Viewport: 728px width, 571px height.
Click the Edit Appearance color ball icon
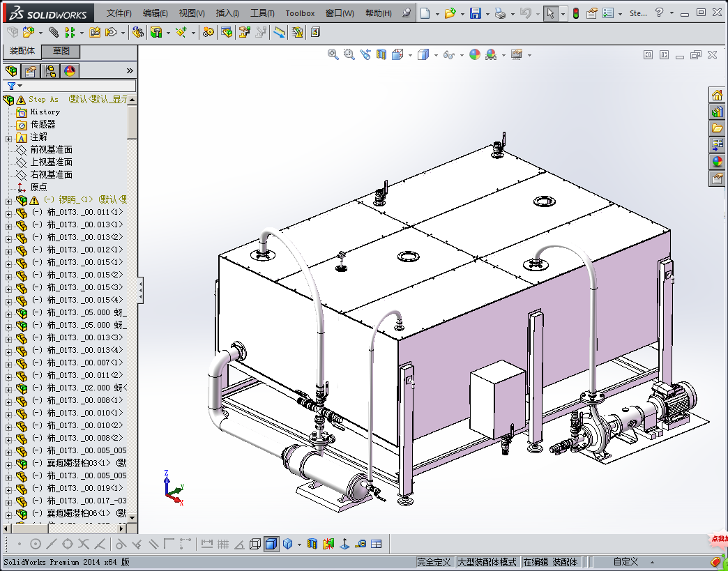point(474,54)
